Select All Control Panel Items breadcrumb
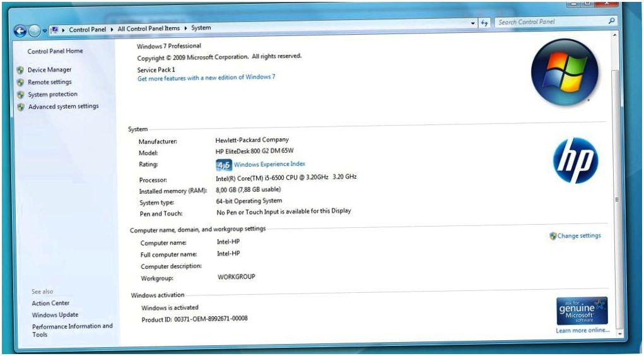Viewport: 644px width, 356px height. pyautogui.click(x=149, y=29)
